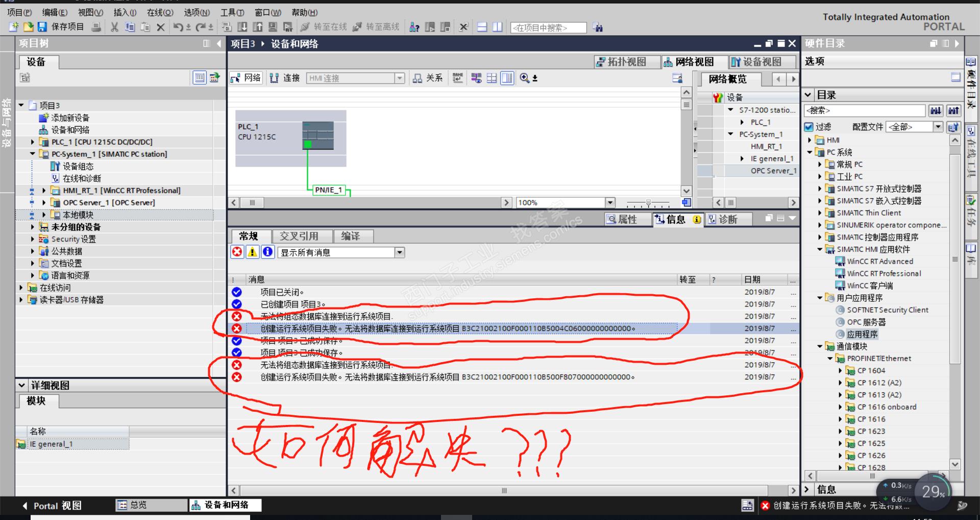
Task: Toggle the 连接 connections mode button
Action: pyautogui.click(x=285, y=78)
